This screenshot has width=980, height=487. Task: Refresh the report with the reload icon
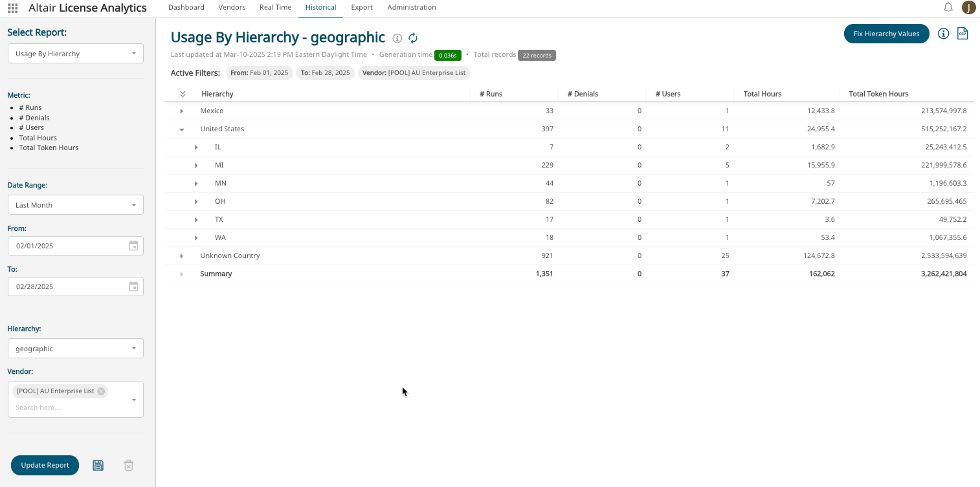tap(413, 38)
